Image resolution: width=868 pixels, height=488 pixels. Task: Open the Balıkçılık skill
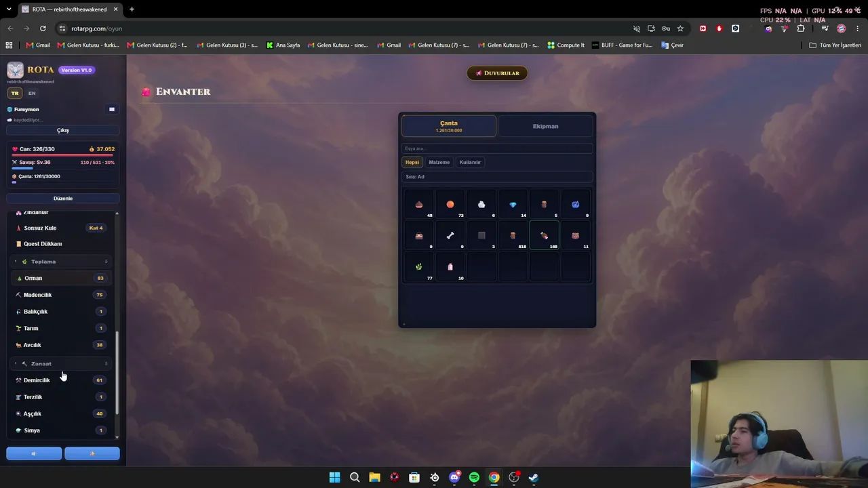coord(61,312)
